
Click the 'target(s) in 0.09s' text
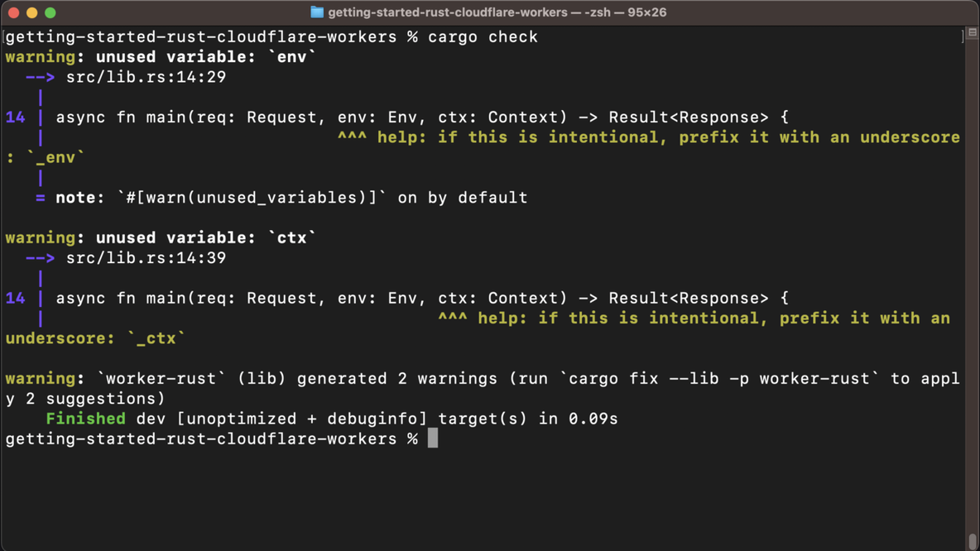tap(528, 419)
